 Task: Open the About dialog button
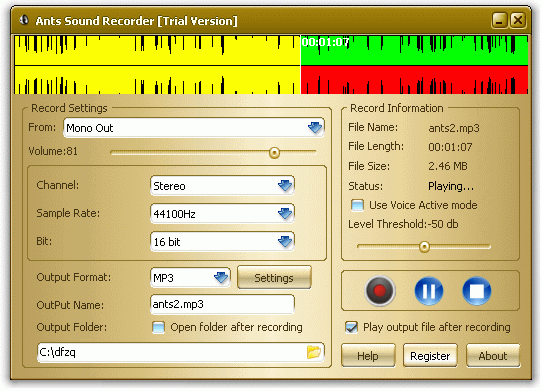tap(493, 356)
